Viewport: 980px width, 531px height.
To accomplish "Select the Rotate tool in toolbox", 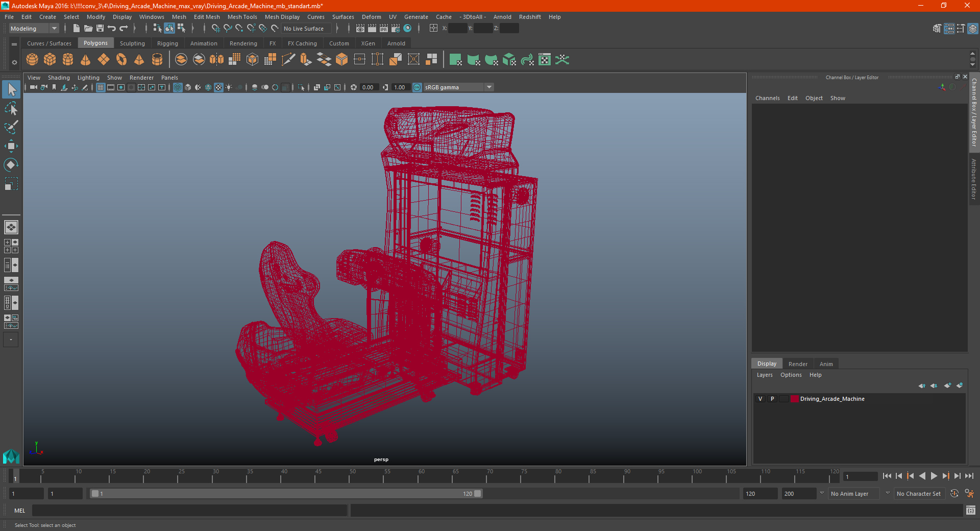I will (x=11, y=165).
